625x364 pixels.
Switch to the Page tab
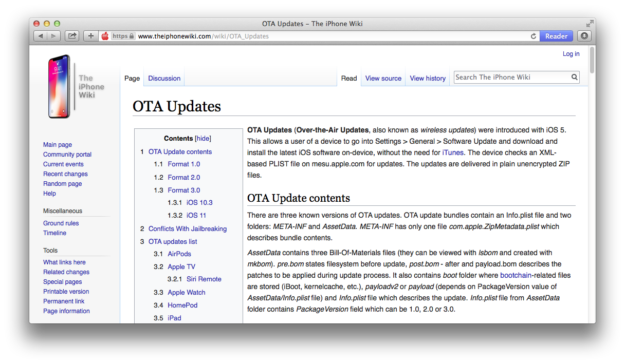click(x=132, y=79)
